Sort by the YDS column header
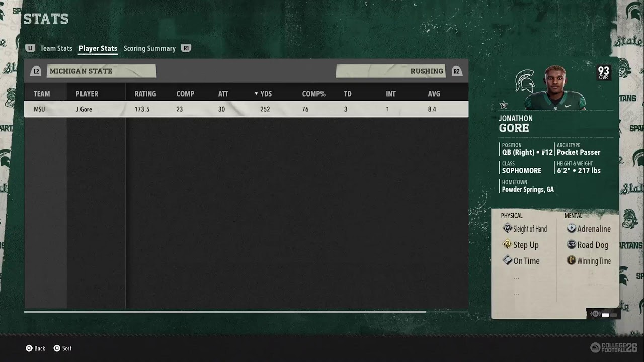 263,94
